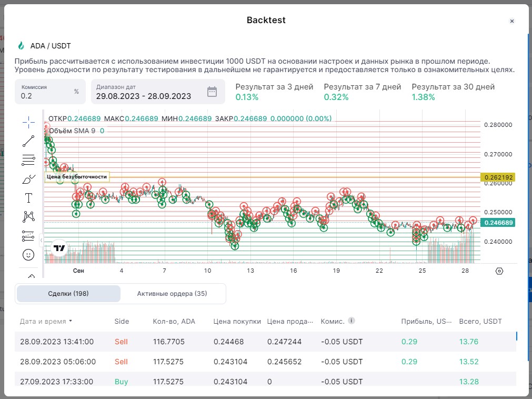Click the 0.280000 price axis label

pyautogui.click(x=498, y=125)
